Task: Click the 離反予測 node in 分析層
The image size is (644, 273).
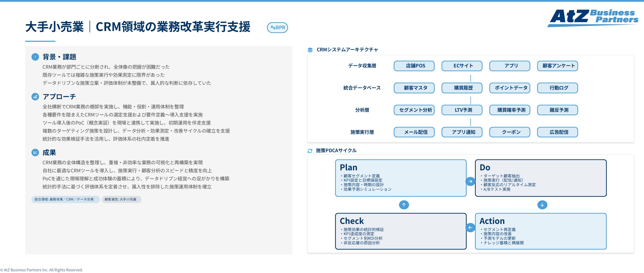Action: coord(557,110)
